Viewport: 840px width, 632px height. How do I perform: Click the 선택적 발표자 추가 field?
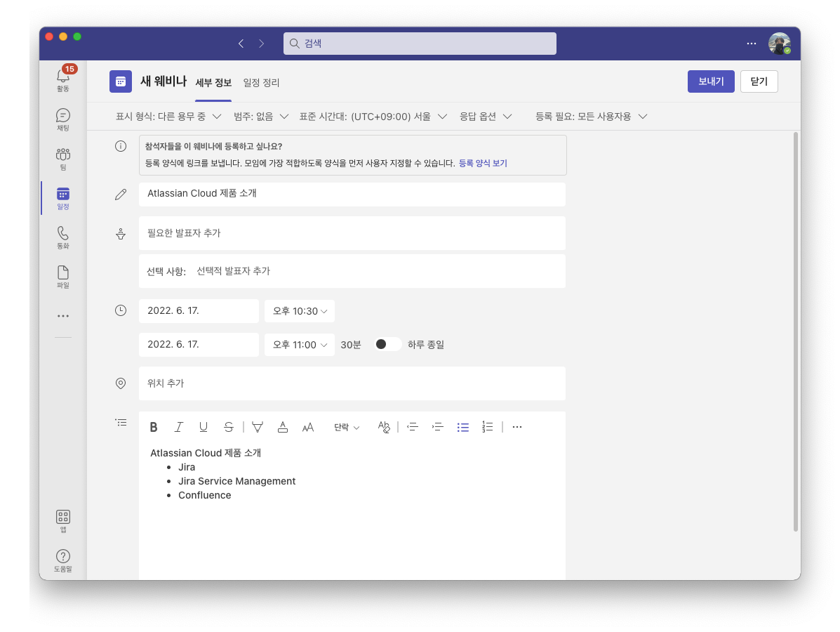(x=352, y=271)
